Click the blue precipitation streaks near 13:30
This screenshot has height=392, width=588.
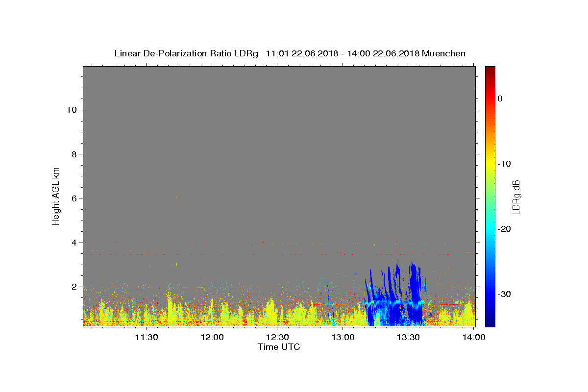click(397, 294)
